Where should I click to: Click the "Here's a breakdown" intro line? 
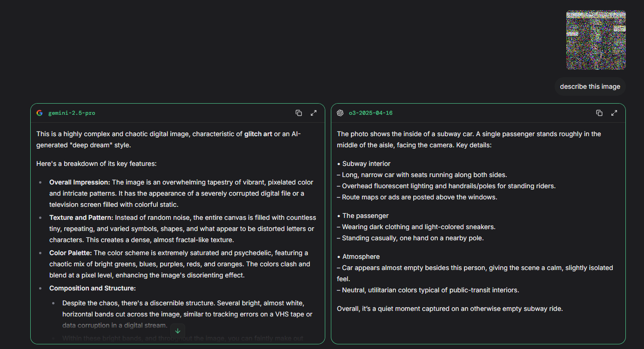click(x=96, y=164)
